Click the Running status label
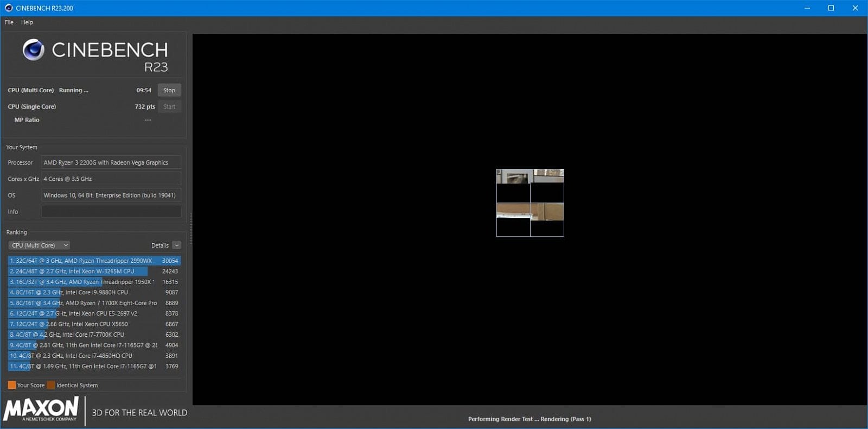This screenshot has height=429, width=868. [73, 90]
